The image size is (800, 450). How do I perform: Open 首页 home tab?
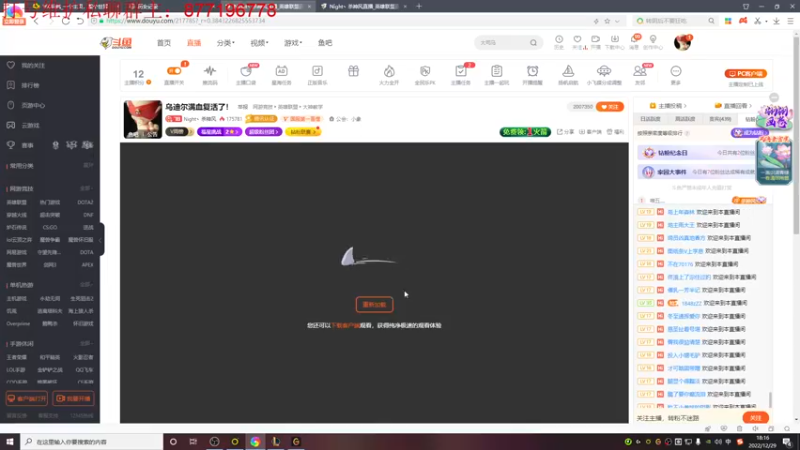click(164, 43)
